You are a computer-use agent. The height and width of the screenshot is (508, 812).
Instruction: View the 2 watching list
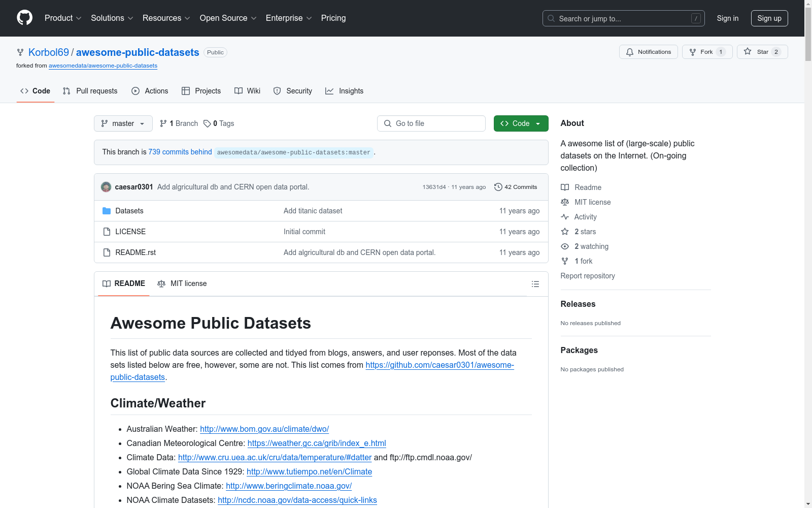[585, 246]
